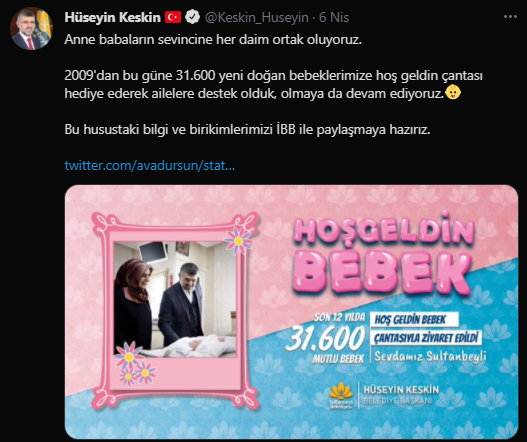Click the Hüseyin Keskin Belediye Başkanı signature
The width and height of the screenshot is (527, 442).
point(401,395)
